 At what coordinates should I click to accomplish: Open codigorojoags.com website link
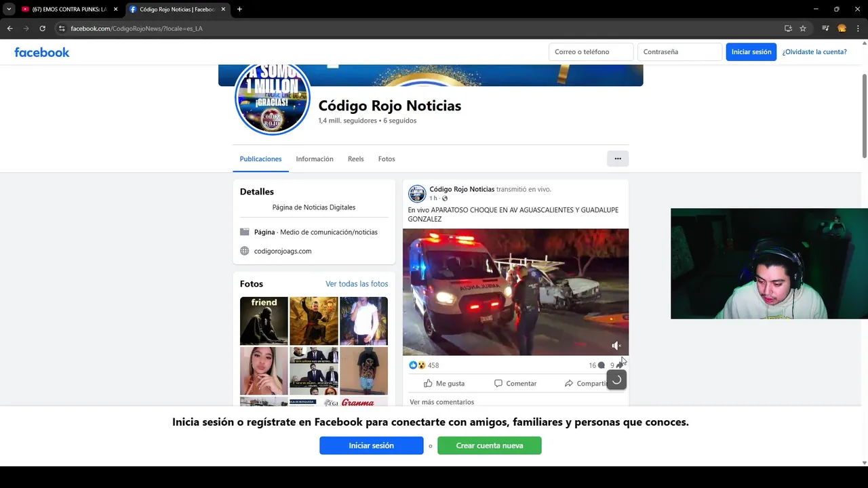coord(283,251)
